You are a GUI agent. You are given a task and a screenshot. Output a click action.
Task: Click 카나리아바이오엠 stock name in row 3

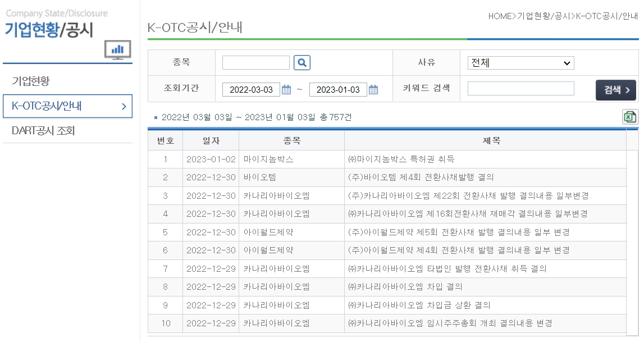[276, 195]
